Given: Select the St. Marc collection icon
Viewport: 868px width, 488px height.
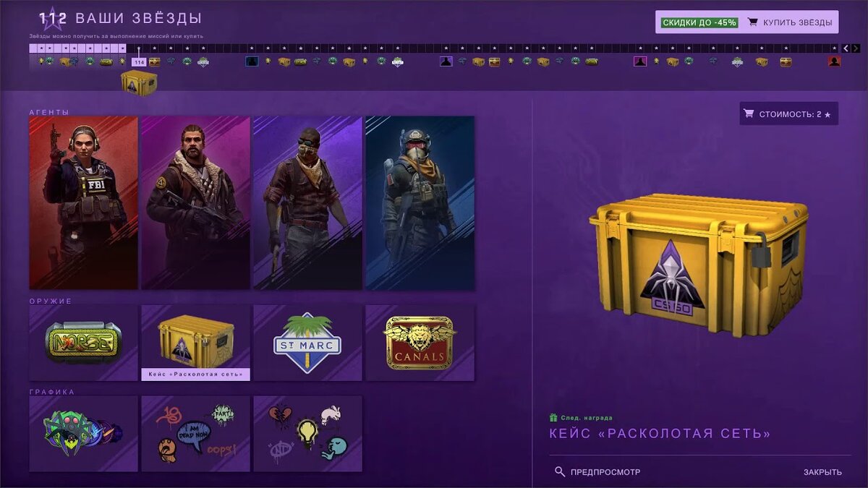Looking at the screenshot, I should pos(307,342).
